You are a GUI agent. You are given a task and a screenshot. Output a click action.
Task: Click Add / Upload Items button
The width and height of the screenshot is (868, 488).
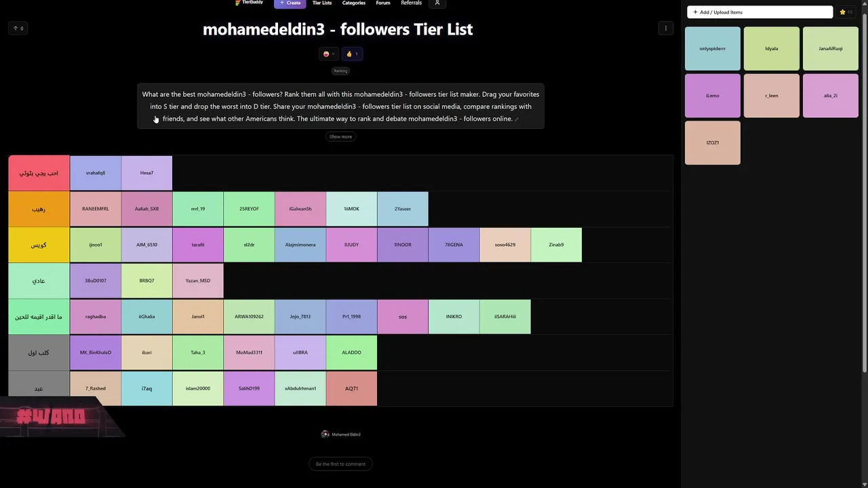click(x=759, y=12)
